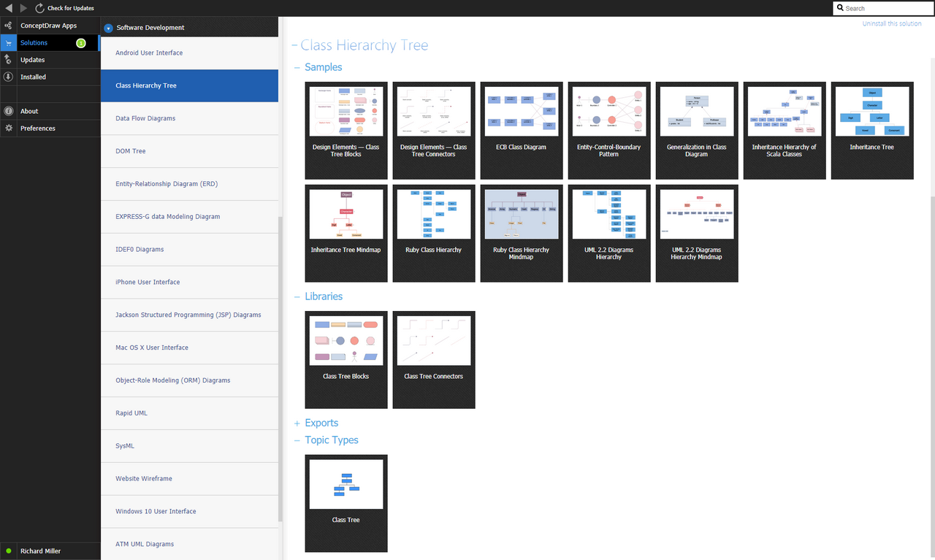Viewport: 935px width, 560px height.
Task: Open Ruby Class Hierarchy Mindmap sample
Action: 522,234
